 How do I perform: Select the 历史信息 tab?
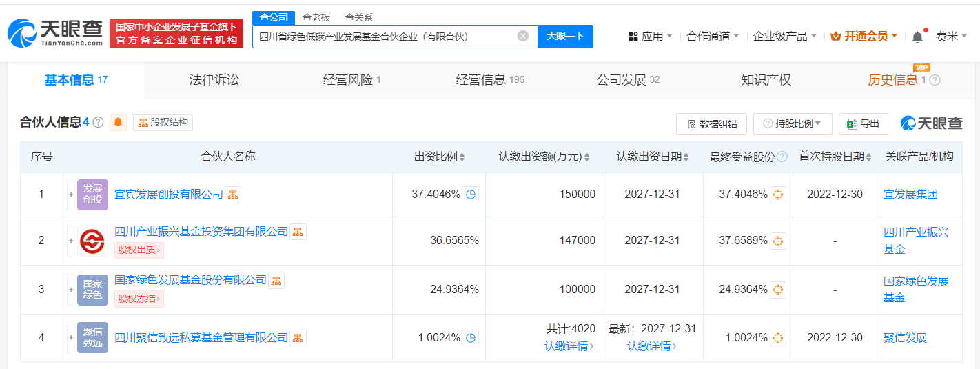point(897,80)
